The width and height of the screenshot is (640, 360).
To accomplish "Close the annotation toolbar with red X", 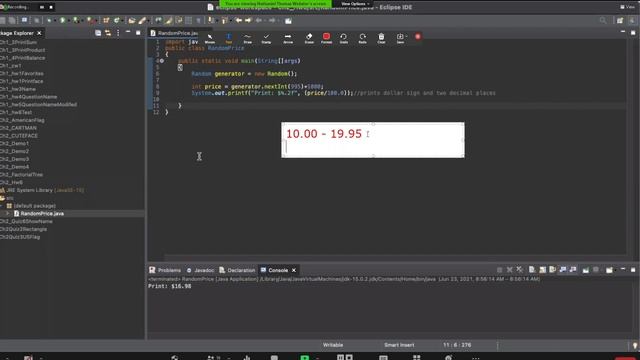I will [418, 36].
